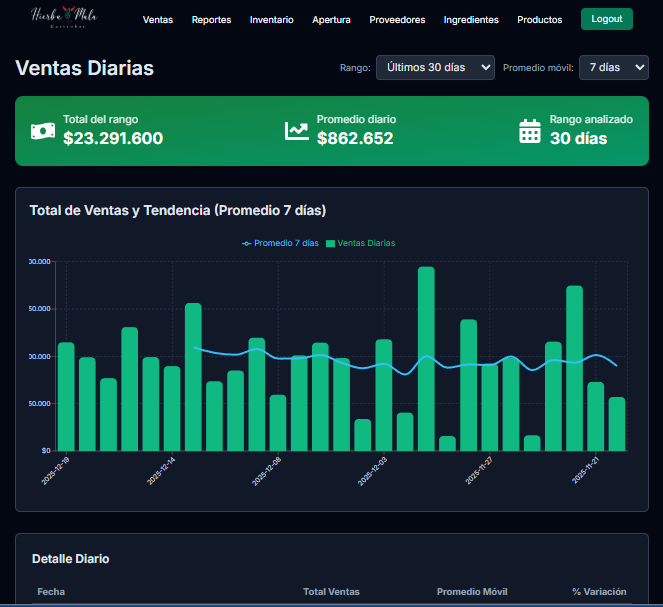The width and height of the screenshot is (663, 607).
Task: Click the % Variación column header
Action: pyautogui.click(x=599, y=592)
